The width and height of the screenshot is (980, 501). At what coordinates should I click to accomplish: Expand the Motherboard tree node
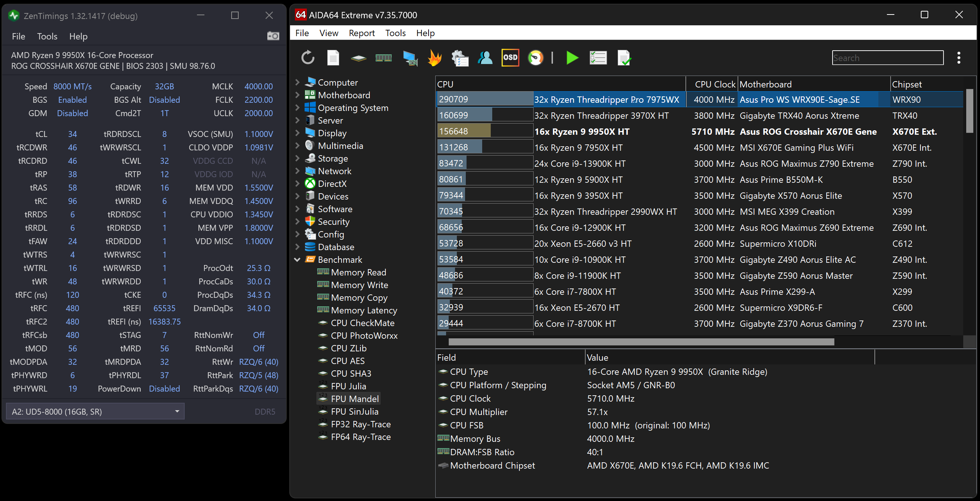297,95
